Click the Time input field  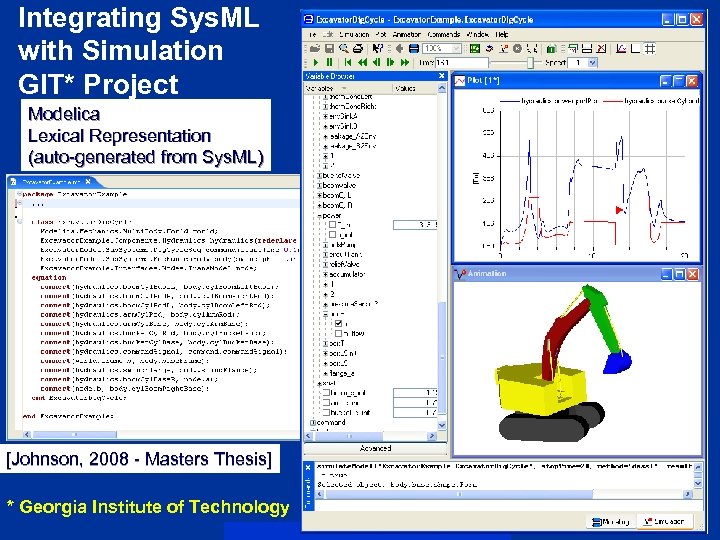[x=462, y=62]
